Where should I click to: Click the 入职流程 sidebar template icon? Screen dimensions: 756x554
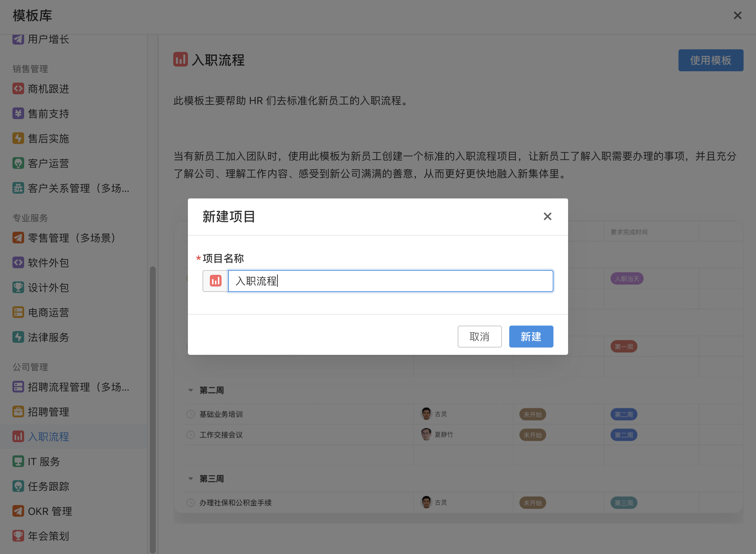(x=18, y=436)
